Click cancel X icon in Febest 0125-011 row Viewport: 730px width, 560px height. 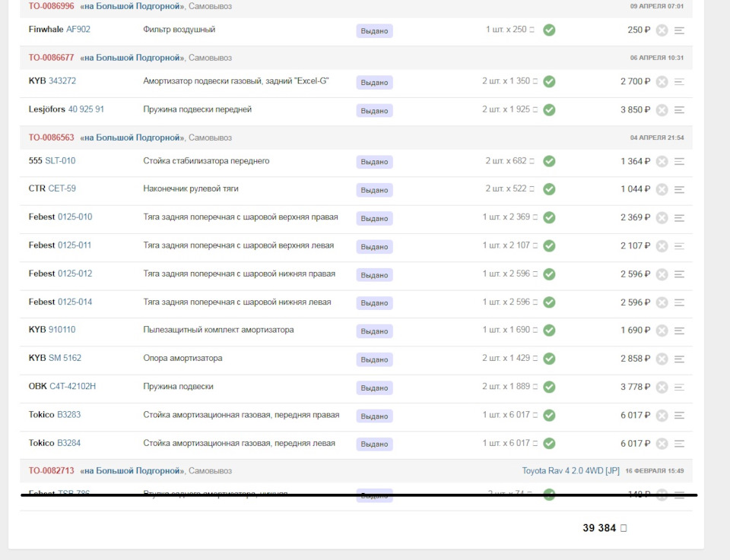[662, 246]
